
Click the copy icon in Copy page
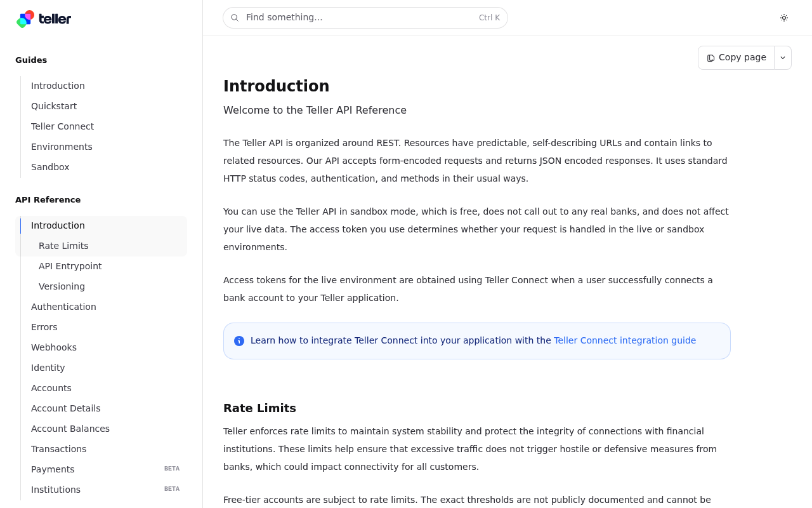[x=710, y=58]
